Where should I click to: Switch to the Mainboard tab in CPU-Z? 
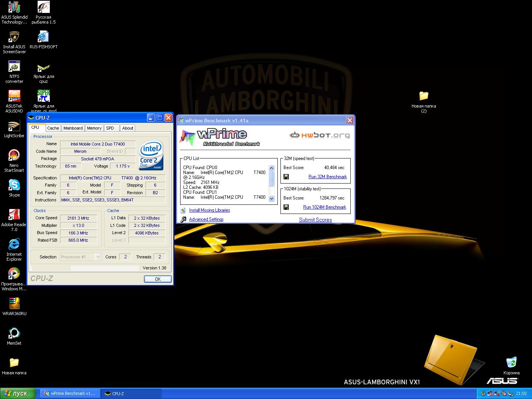tap(73, 128)
